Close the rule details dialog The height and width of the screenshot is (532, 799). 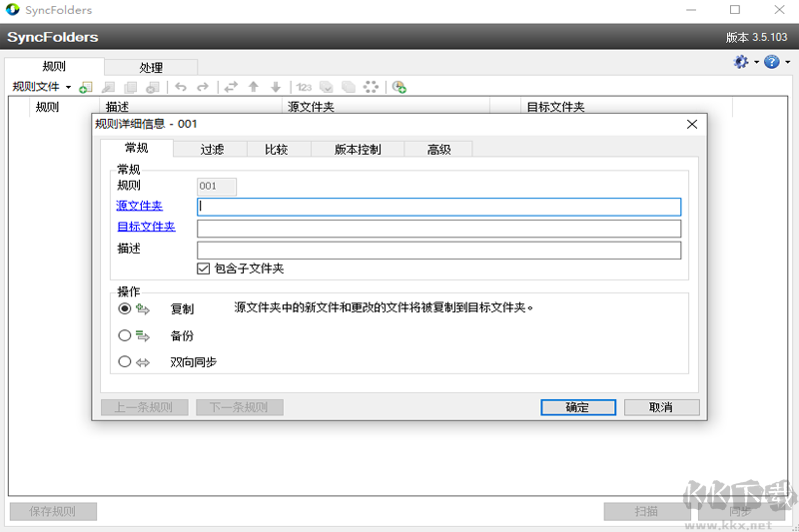tap(691, 124)
